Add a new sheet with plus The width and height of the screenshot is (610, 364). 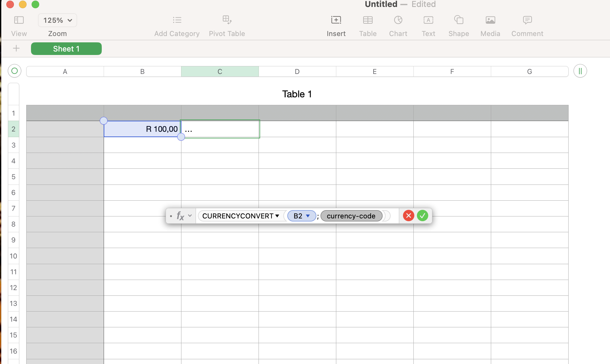pyautogui.click(x=16, y=48)
